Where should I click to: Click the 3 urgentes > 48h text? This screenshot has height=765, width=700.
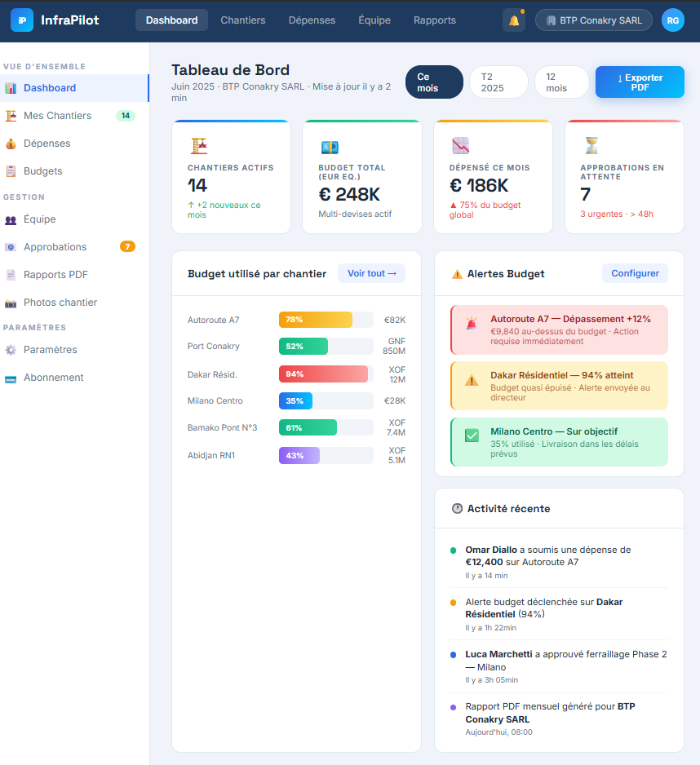(617, 214)
